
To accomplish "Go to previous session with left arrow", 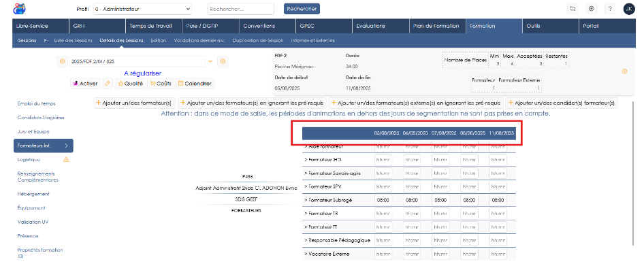I will click(63, 61).
